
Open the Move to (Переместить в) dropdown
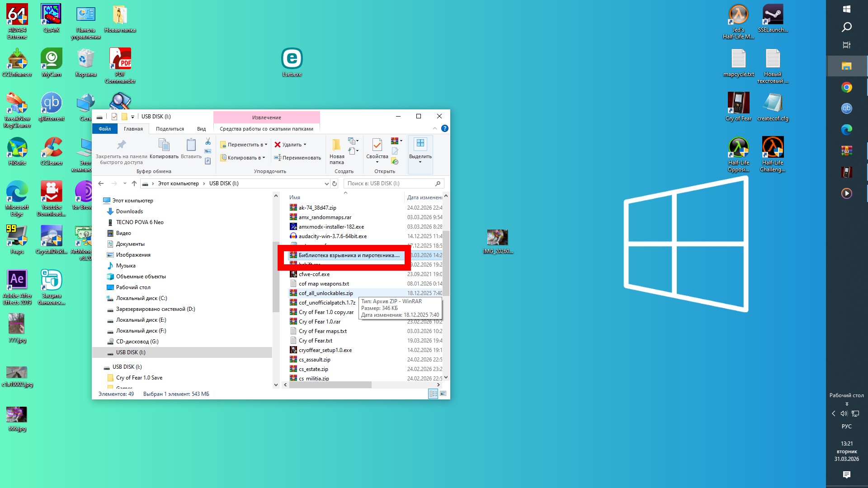tap(244, 145)
